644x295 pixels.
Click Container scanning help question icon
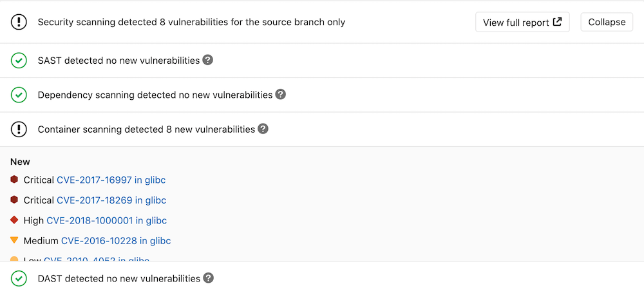[263, 129]
